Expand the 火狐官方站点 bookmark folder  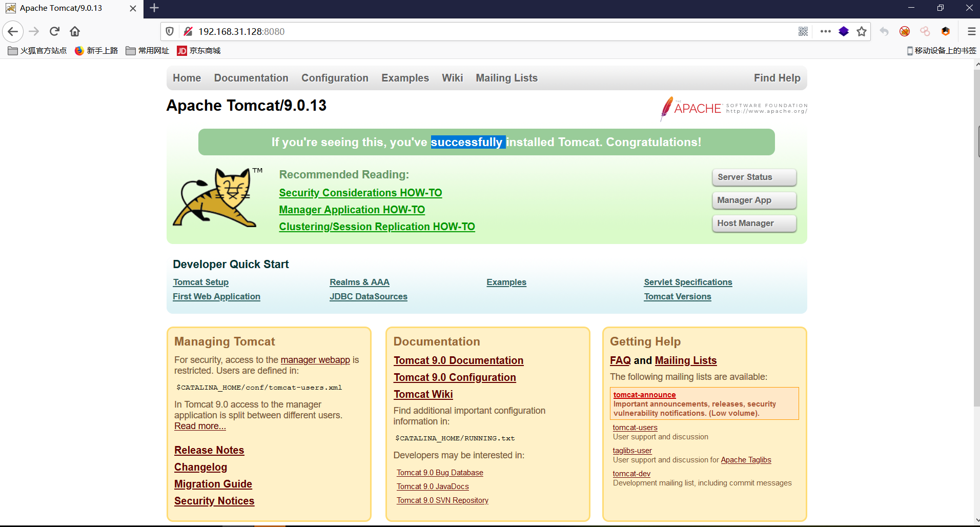point(37,51)
